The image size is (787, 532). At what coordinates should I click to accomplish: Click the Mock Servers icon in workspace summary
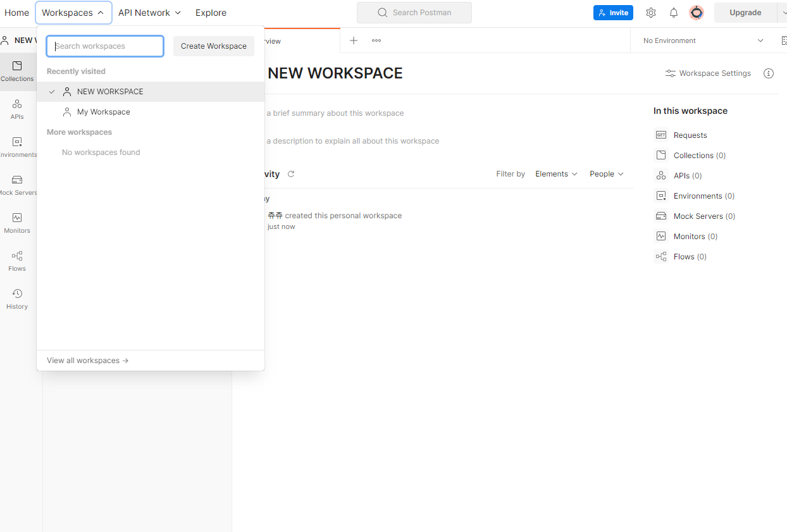pyautogui.click(x=661, y=216)
